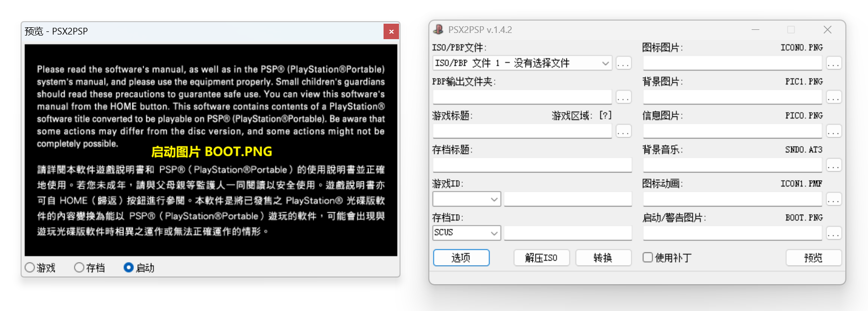Close the 预览 - PSX2PSP window
Image resolution: width=868 pixels, height=311 pixels.
tap(391, 31)
